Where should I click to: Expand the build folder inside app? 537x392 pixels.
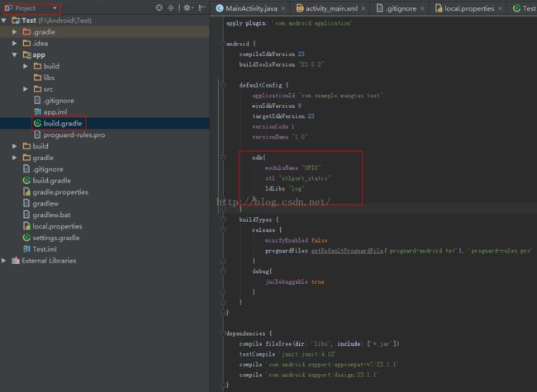tap(26, 66)
